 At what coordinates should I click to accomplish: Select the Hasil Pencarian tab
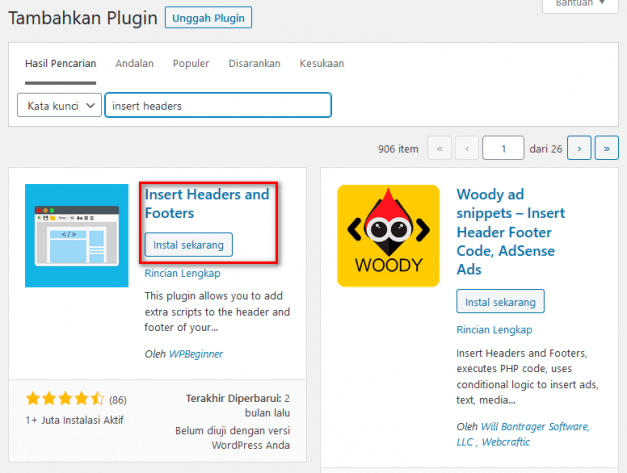(x=60, y=64)
